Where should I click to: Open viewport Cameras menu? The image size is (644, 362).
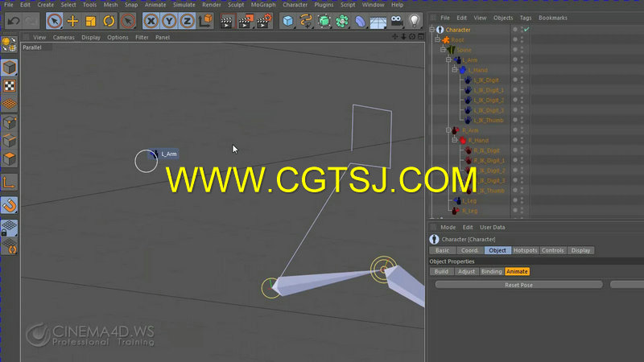click(x=64, y=37)
